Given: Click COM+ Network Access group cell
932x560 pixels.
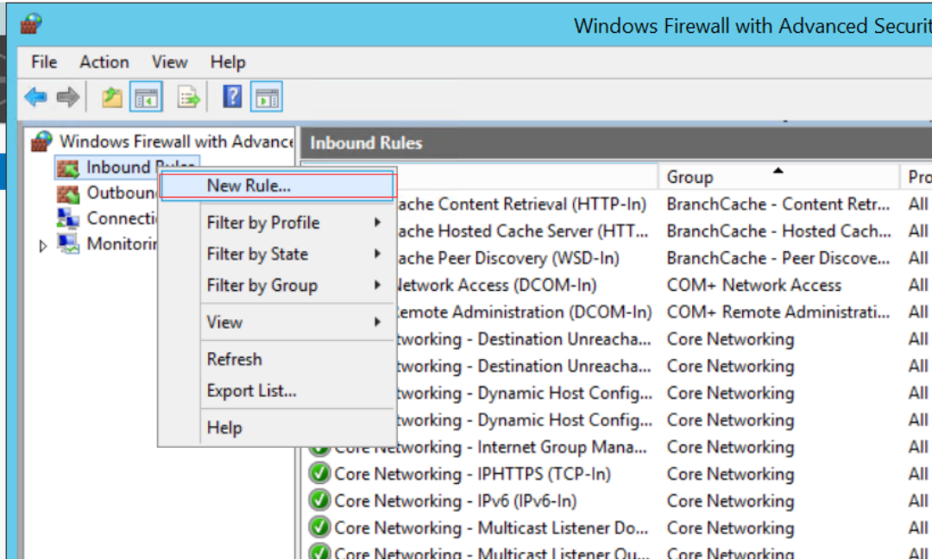Looking at the screenshot, I should pyautogui.click(x=753, y=285).
